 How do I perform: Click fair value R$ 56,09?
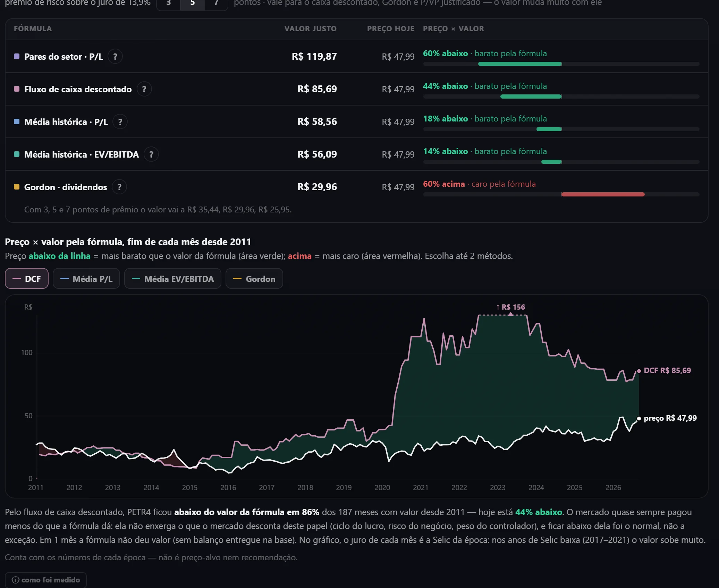tap(317, 154)
